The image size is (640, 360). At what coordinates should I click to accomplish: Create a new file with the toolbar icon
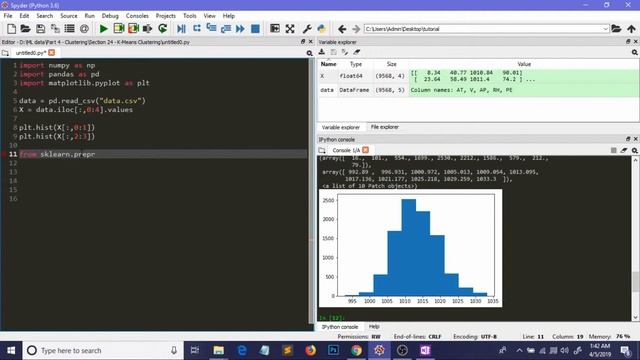pos(11,29)
